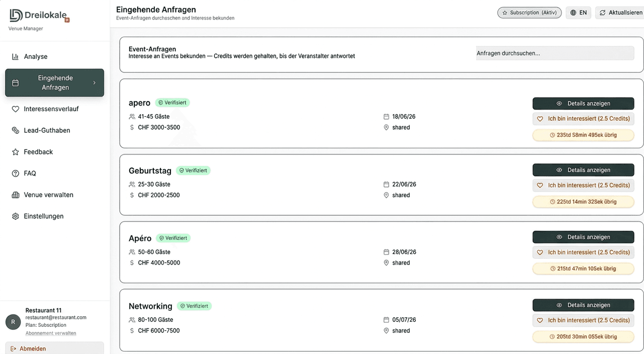
Task: Click the refresh icon beside Aktualisieren
Action: point(602,13)
